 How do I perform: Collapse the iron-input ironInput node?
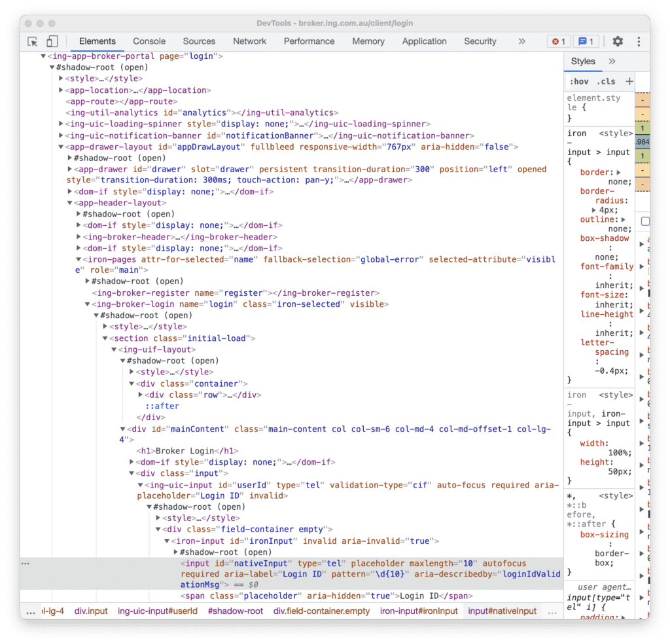[167, 541]
